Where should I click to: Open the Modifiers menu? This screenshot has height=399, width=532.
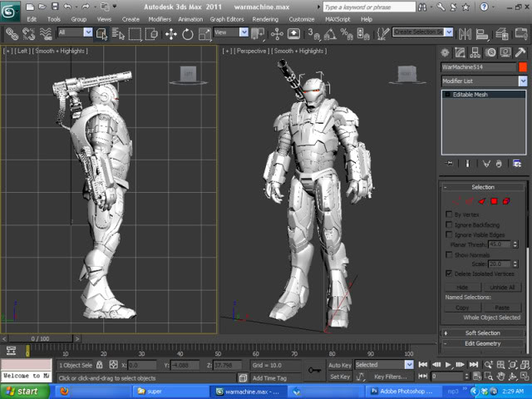click(160, 18)
